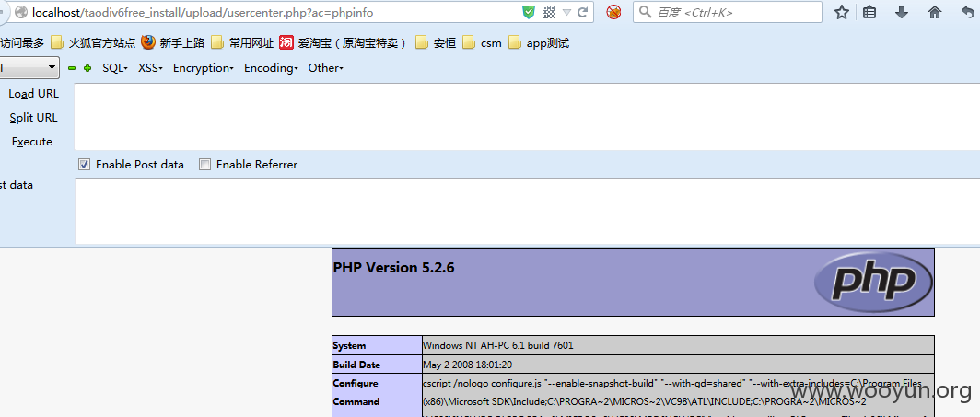Go to home page via house icon
This screenshot has width=980, height=417.
pos(935,12)
